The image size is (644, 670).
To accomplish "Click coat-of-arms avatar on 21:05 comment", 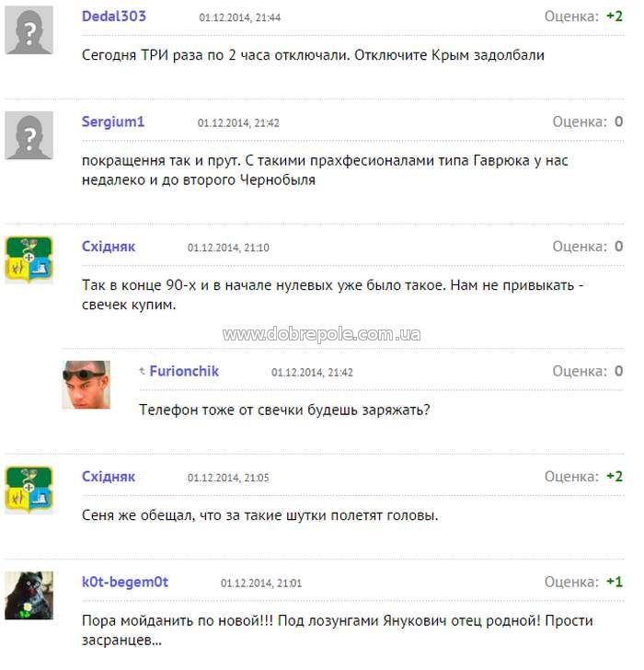I will pos(29,491).
